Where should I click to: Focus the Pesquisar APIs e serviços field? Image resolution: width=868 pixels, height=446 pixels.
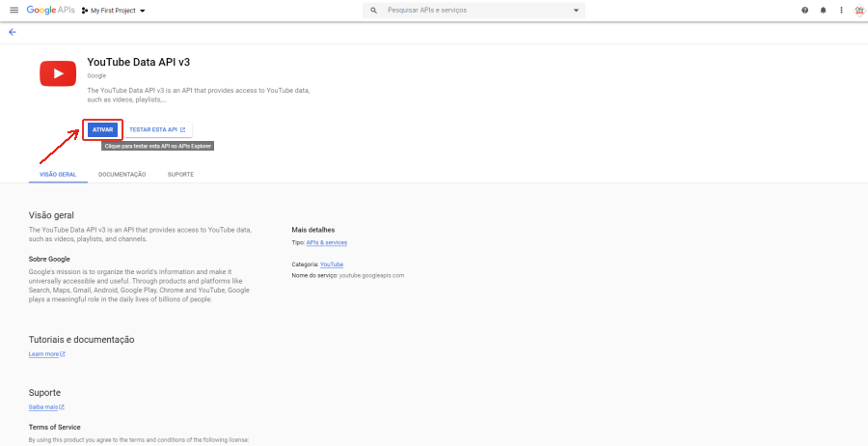[x=474, y=10]
